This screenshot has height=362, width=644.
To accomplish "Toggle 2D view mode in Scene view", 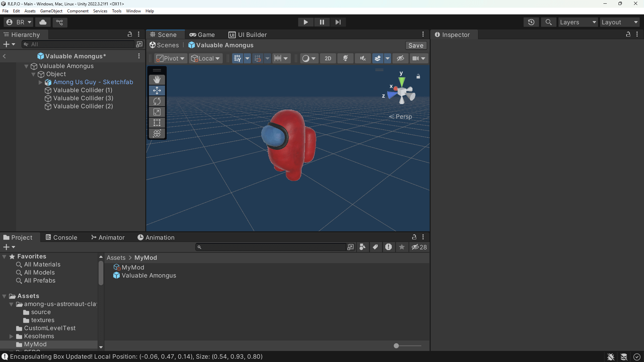I will [328, 58].
